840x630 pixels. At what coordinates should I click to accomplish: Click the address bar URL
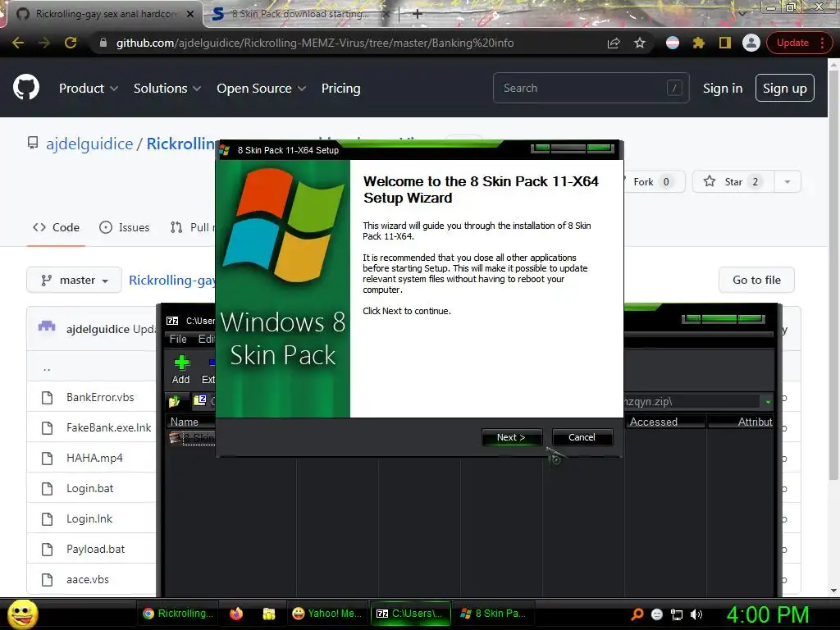(315, 43)
